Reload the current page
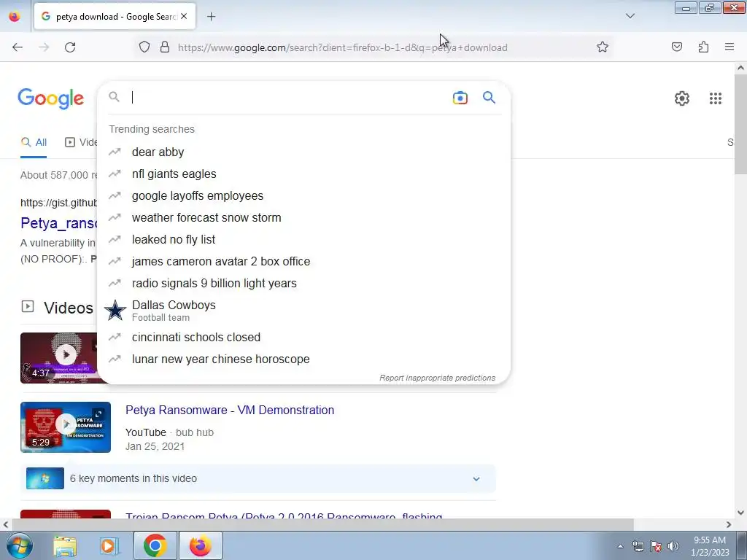Screen dimensions: 747x560 (70, 47)
